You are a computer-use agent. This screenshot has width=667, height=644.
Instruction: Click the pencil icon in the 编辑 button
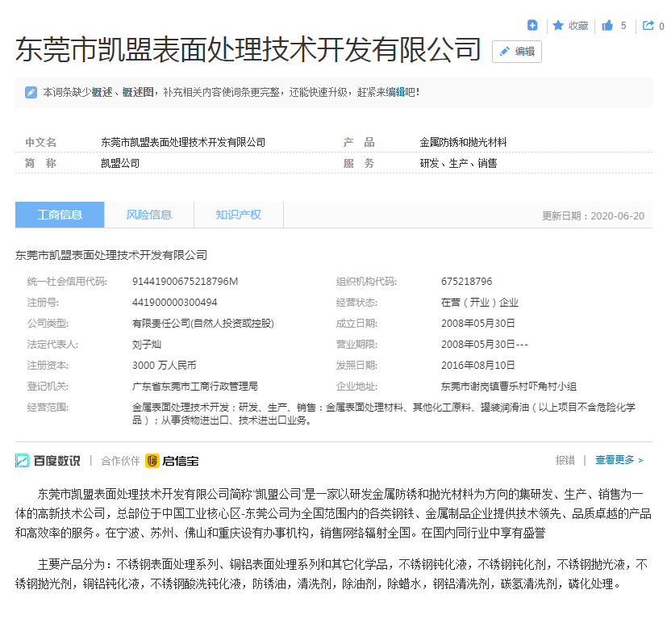click(x=505, y=52)
